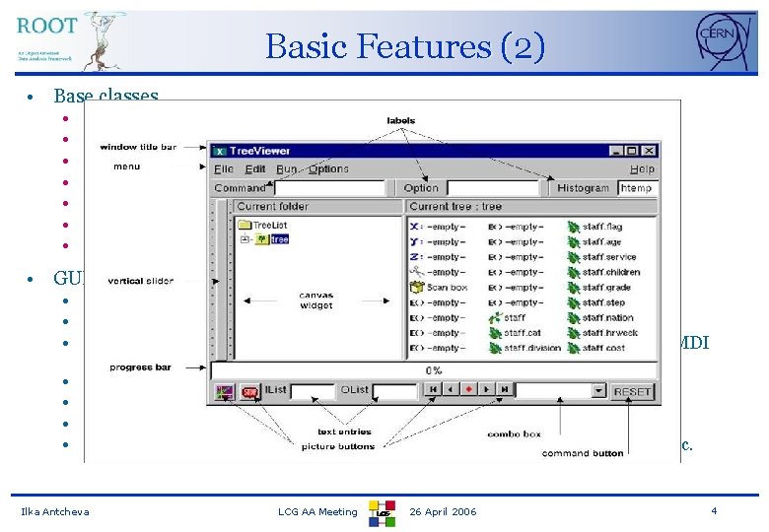
Task: Focus the OList text entry
Action: coord(394,391)
